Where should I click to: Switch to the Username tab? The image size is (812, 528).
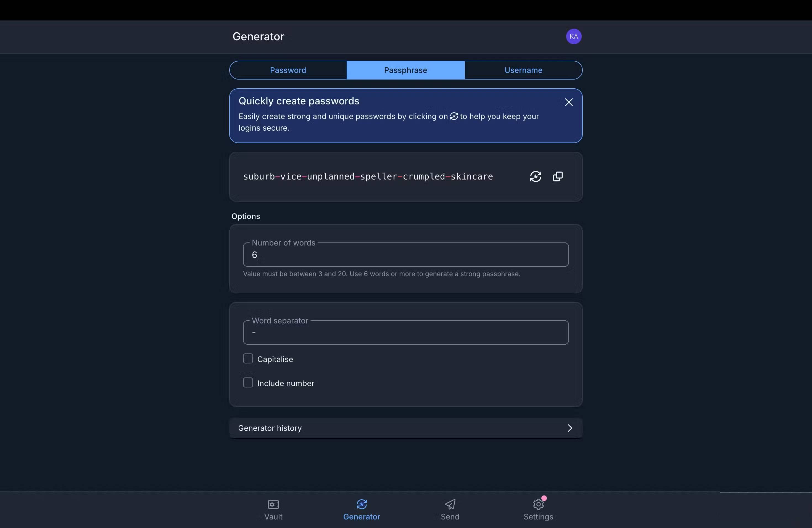523,70
